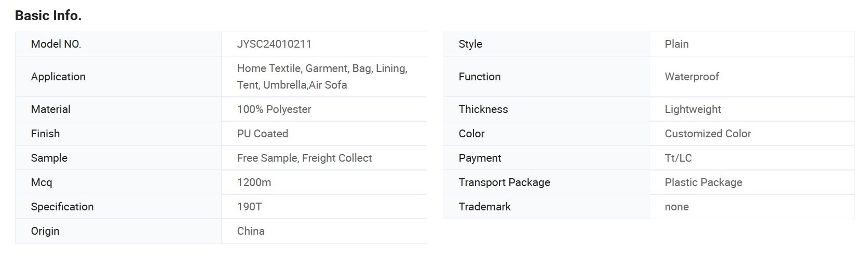Click the PU Coated finish value
Viewport: 868px width, 257px height.
click(x=263, y=134)
